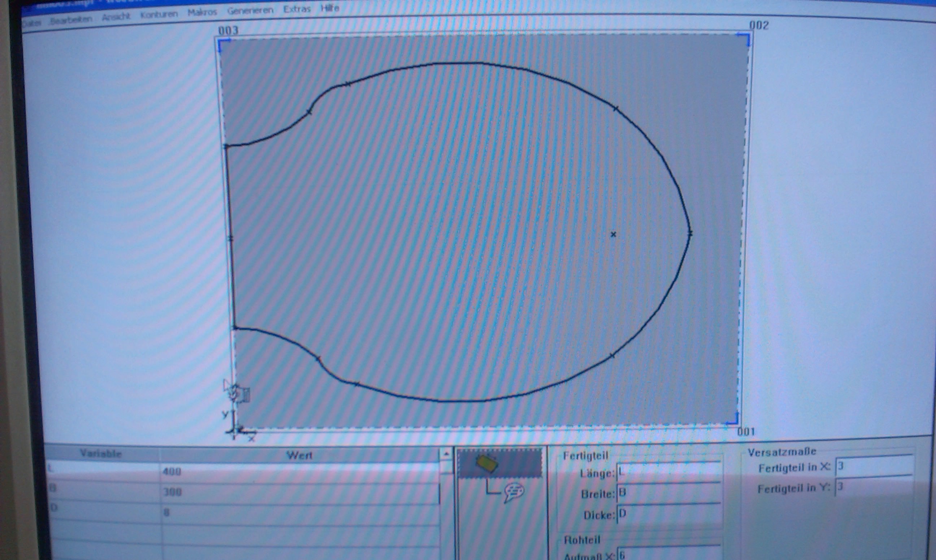Image resolution: width=936 pixels, height=560 pixels.
Task: Open the Makros menu
Action: pos(202,12)
